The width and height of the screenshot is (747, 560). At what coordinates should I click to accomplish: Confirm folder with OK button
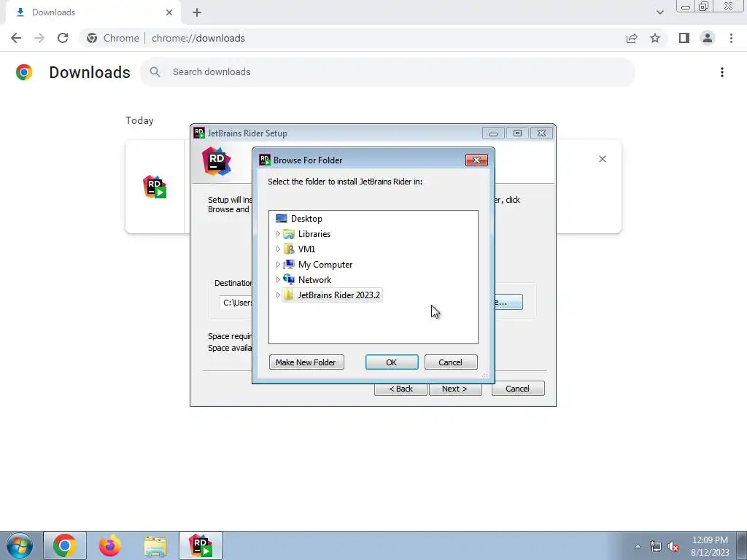tap(392, 362)
